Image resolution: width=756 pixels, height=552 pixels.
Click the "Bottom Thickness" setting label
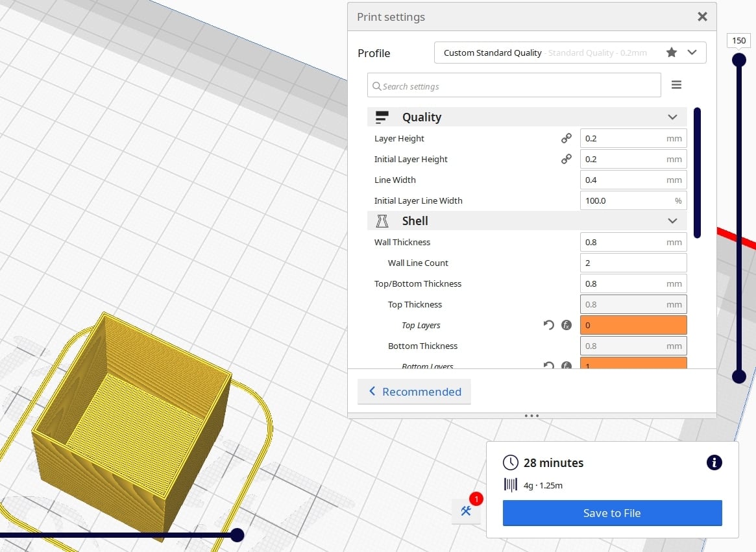click(x=422, y=346)
